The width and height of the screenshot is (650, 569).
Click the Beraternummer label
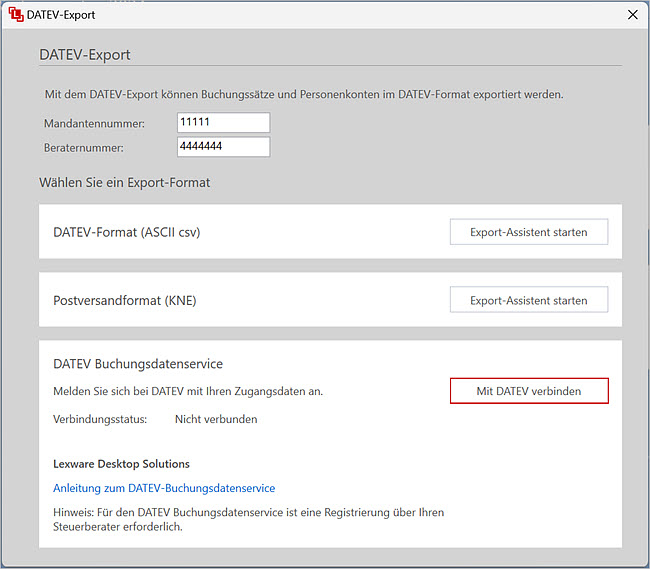point(84,148)
